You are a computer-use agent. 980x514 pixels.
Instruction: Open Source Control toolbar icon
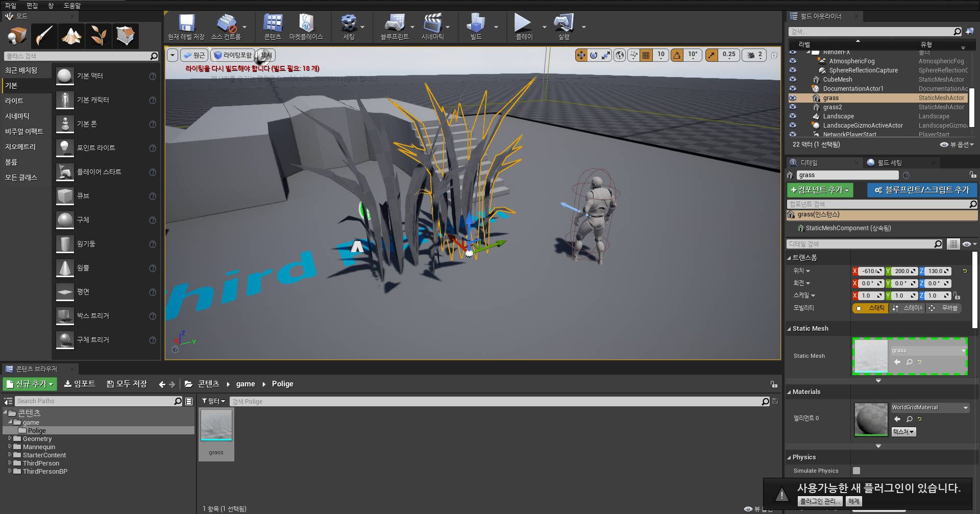[x=226, y=27]
